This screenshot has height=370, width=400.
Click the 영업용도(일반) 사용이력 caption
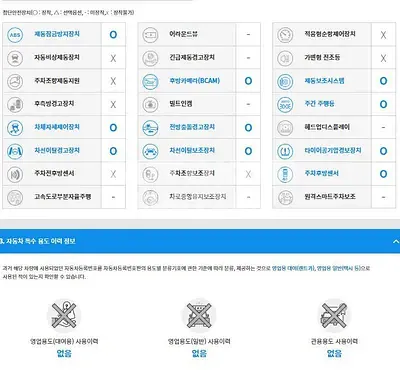[x=199, y=341]
